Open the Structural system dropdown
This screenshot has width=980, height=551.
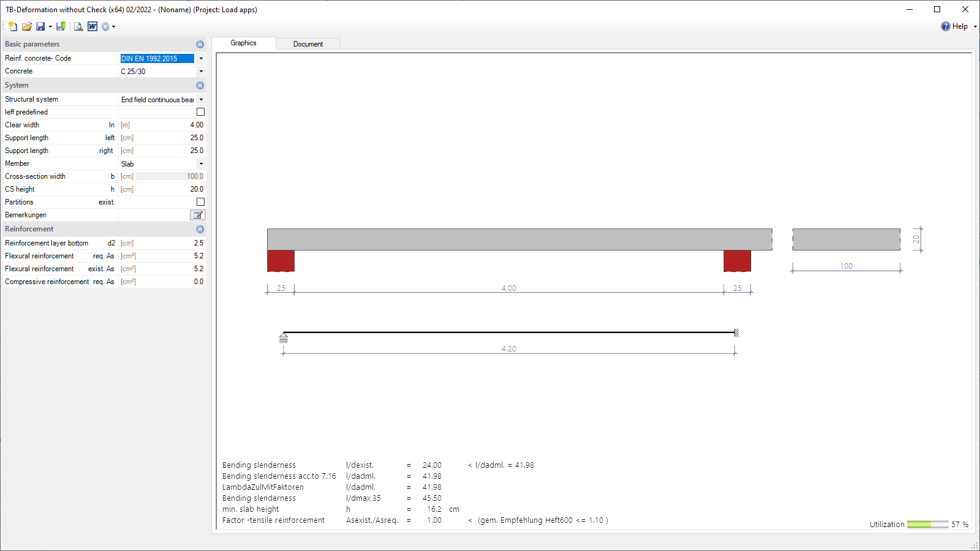click(x=201, y=99)
